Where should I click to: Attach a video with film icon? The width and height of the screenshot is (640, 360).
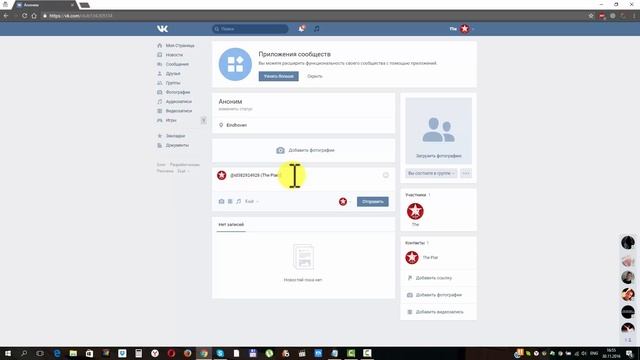point(230,201)
